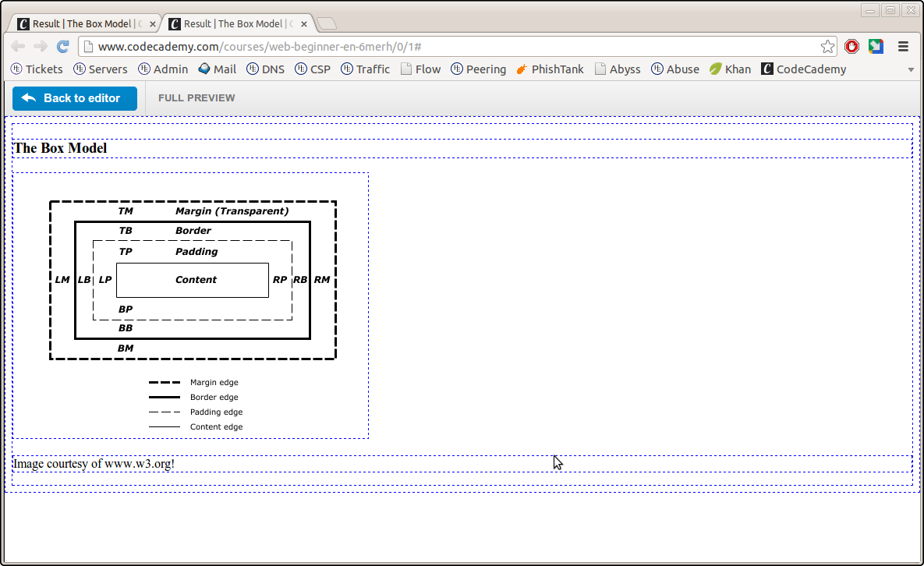Viewport: 924px width, 566px height.
Task: Click the browser forward arrow
Action: coord(41,47)
